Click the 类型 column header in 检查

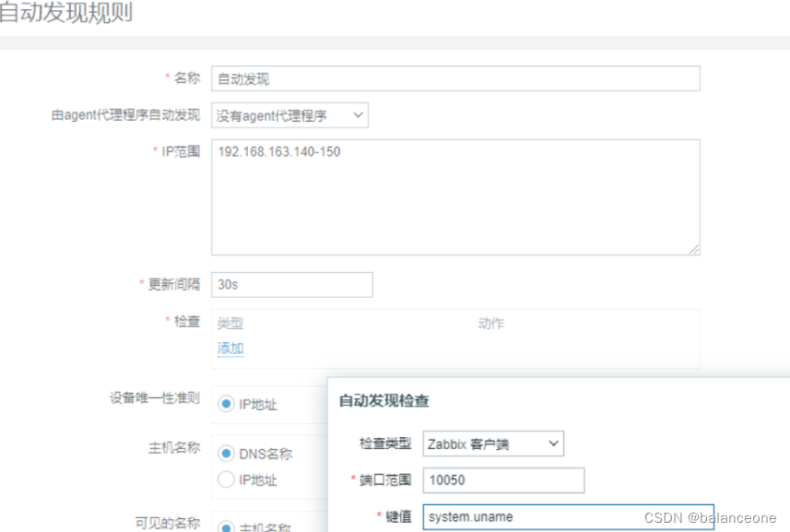(230, 324)
